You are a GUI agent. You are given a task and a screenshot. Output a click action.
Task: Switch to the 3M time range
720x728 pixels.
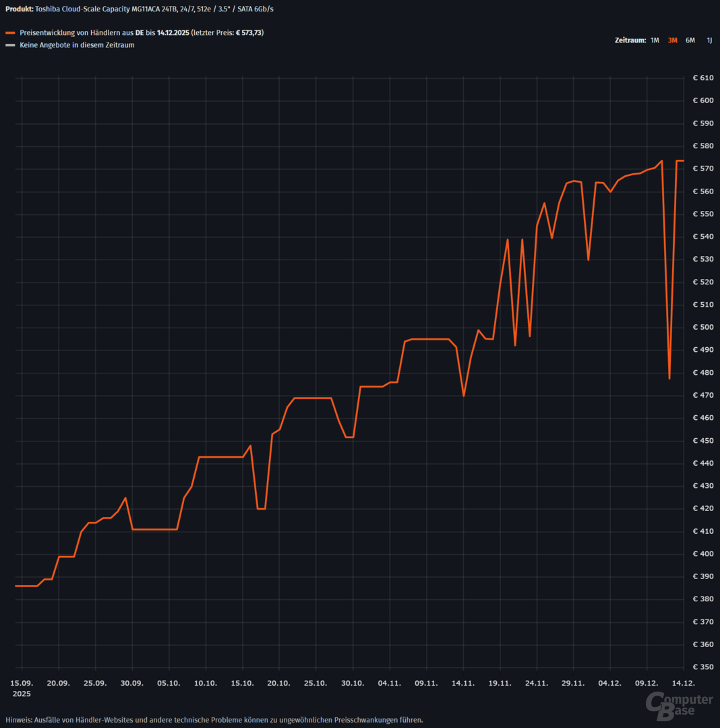coord(672,40)
